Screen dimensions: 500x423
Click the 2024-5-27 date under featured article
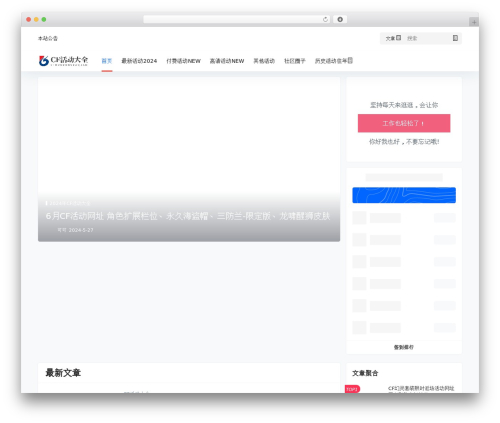pyautogui.click(x=81, y=230)
